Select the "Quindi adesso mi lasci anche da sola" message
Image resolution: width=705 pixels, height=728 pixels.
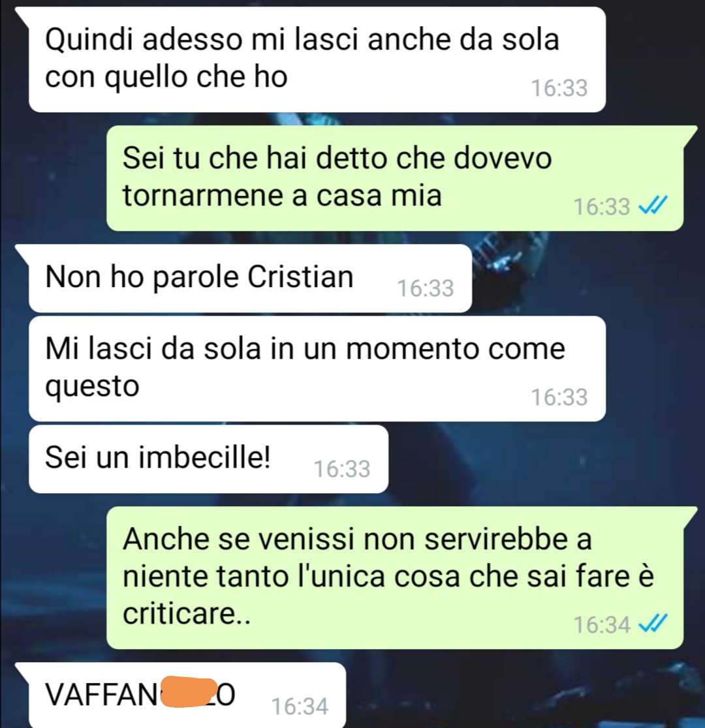pos(317,59)
